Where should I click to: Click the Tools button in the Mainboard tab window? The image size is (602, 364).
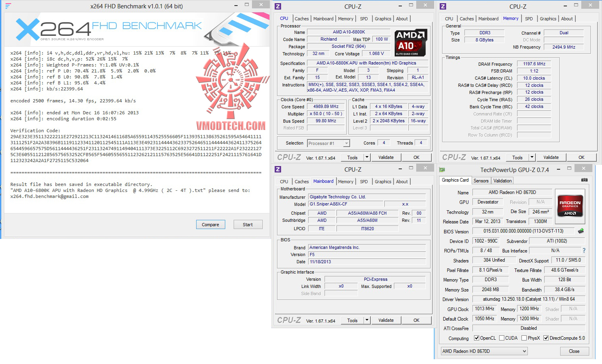pos(352,320)
